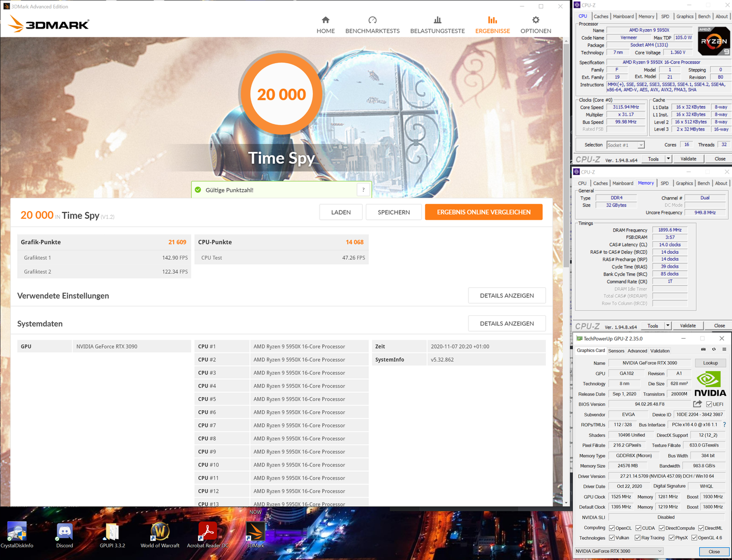This screenshot has height=560, width=732.
Task: Toggle OpenGL 4.6 checkbox
Action: point(694,538)
